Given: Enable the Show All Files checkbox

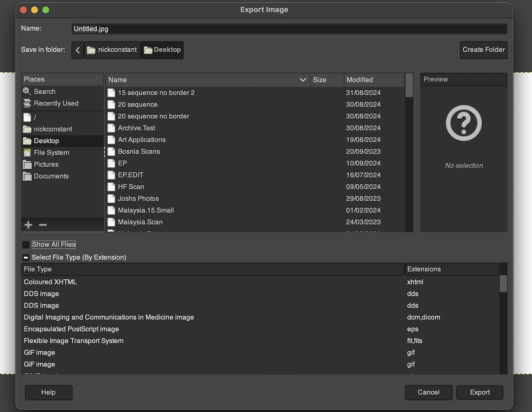Looking at the screenshot, I should coord(26,244).
